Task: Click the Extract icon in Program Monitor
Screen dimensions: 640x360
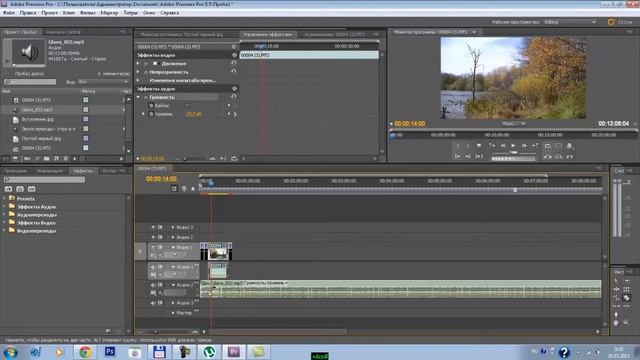Action: coord(558,156)
